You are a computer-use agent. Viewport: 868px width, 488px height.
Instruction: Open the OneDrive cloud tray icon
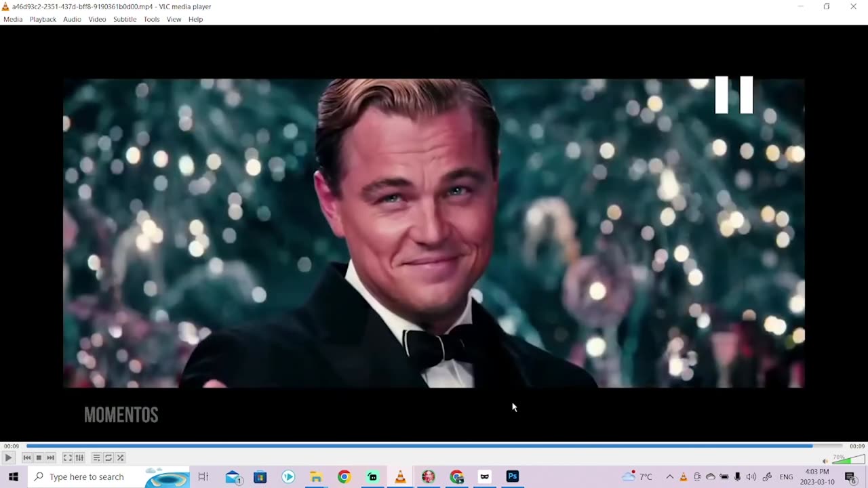[711, 477]
